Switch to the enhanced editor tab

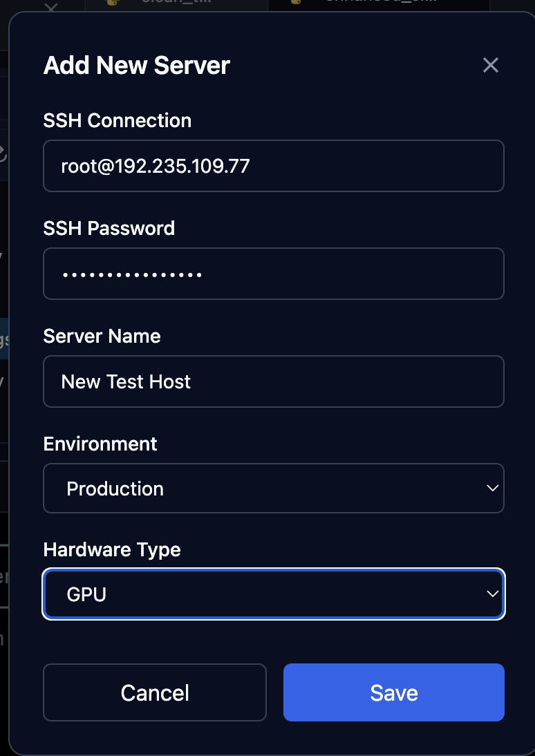point(380,3)
